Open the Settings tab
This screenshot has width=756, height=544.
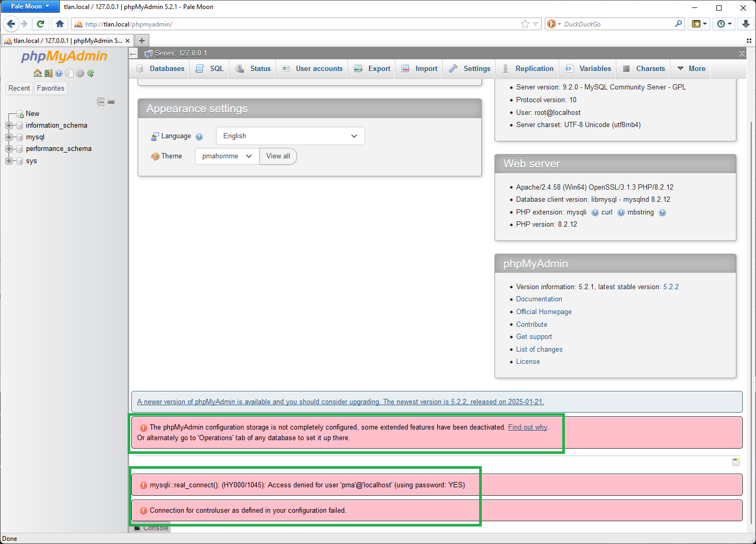pyautogui.click(x=470, y=69)
